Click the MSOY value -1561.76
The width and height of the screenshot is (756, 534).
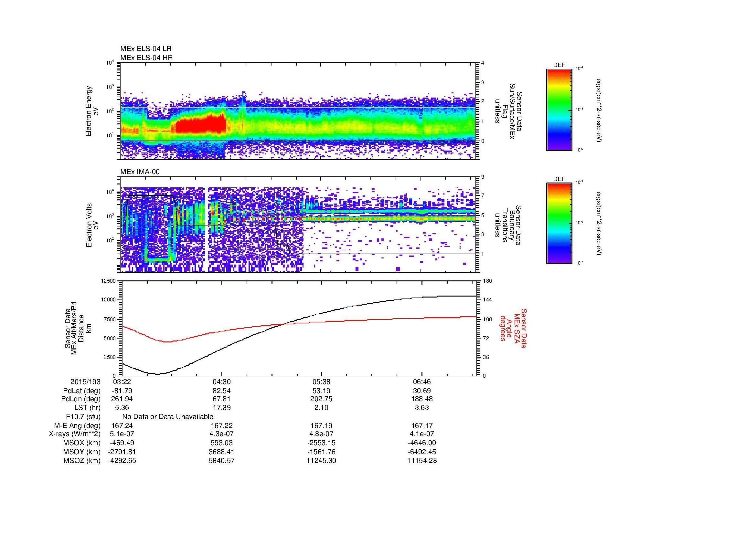point(321,452)
